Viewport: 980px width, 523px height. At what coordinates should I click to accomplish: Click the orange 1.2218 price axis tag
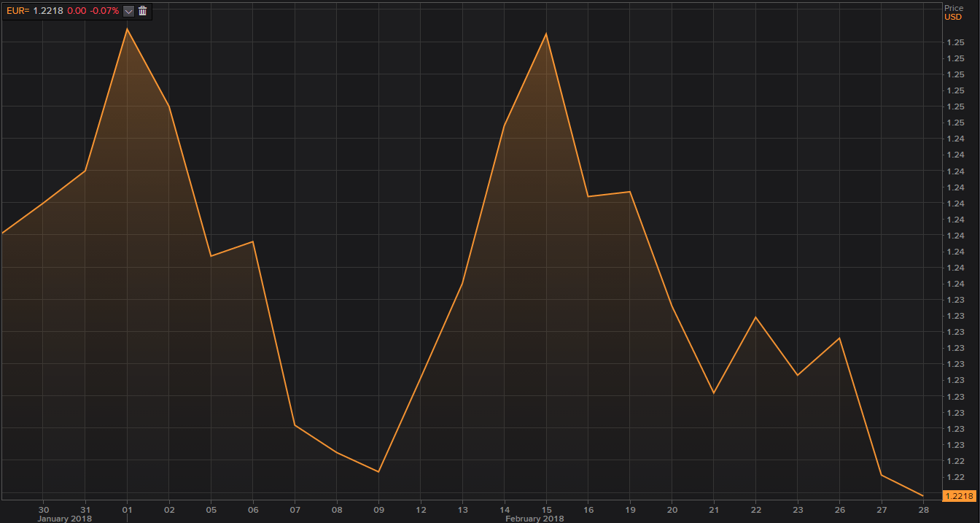pyautogui.click(x=959, y=496)
